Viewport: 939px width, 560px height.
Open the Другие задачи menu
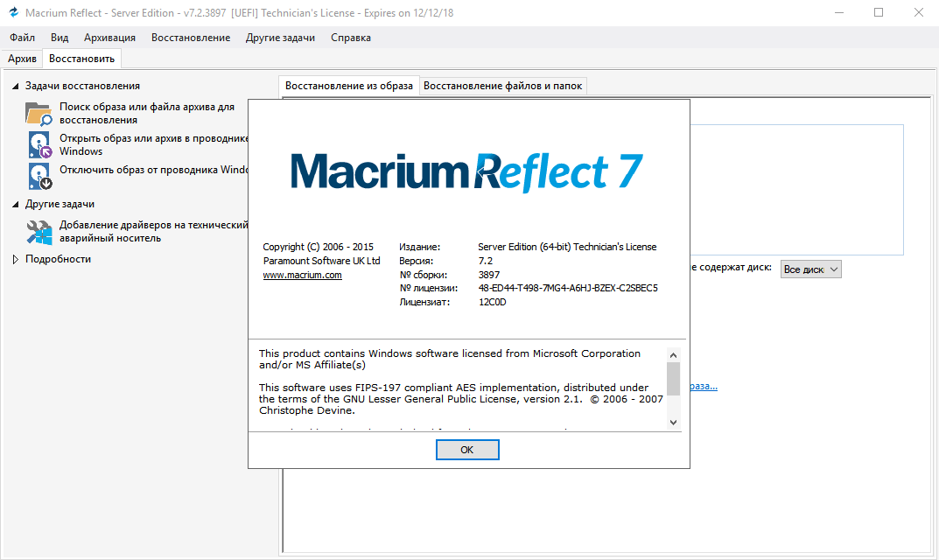tap(280, 38)
